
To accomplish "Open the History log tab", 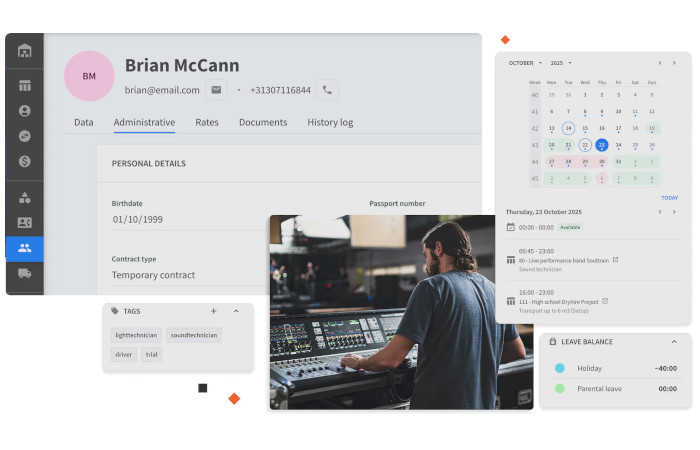I will (330, 122).
